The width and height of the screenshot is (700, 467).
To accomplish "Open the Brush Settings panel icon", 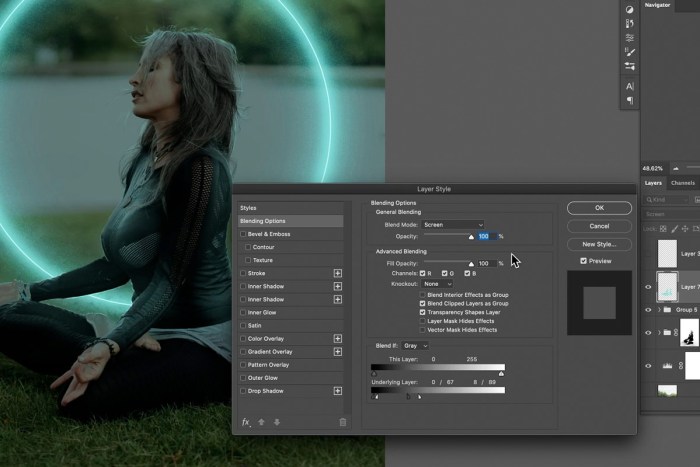I will (630, 52).
